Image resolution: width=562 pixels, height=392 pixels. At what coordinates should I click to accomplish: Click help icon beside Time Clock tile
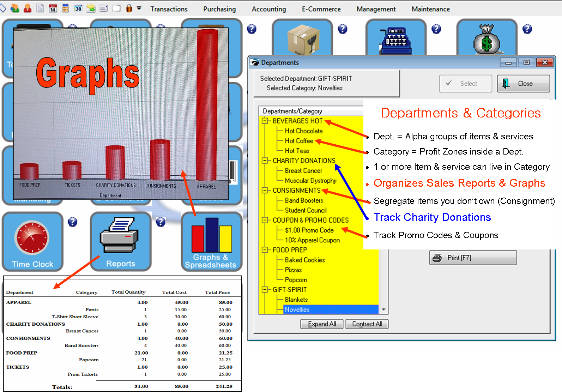click(x=73, y=222)
